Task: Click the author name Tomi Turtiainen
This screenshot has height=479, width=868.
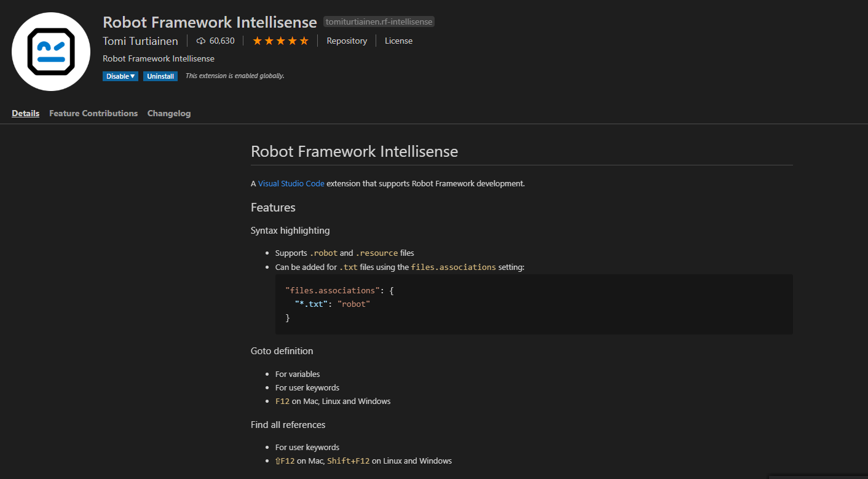Action: coord(141,41)
